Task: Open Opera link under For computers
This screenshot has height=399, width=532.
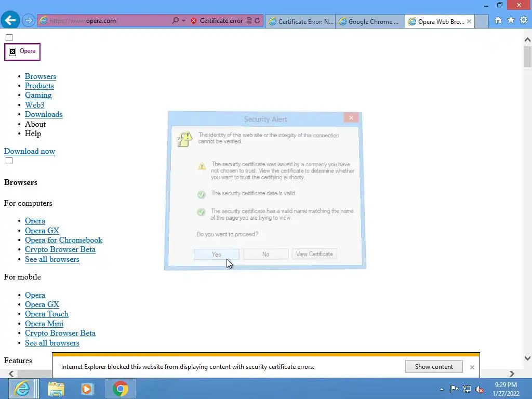Action: pos(35,221)
